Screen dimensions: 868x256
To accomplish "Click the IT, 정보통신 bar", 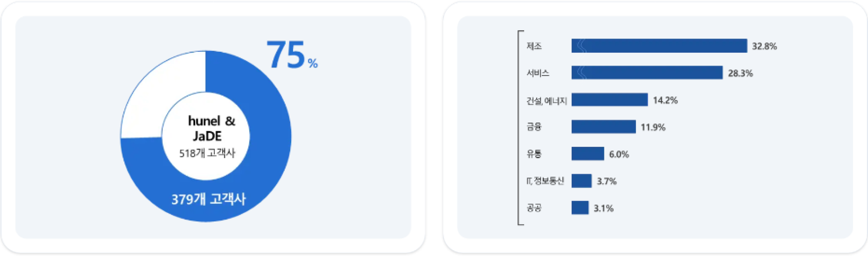I will pos(581,181).
